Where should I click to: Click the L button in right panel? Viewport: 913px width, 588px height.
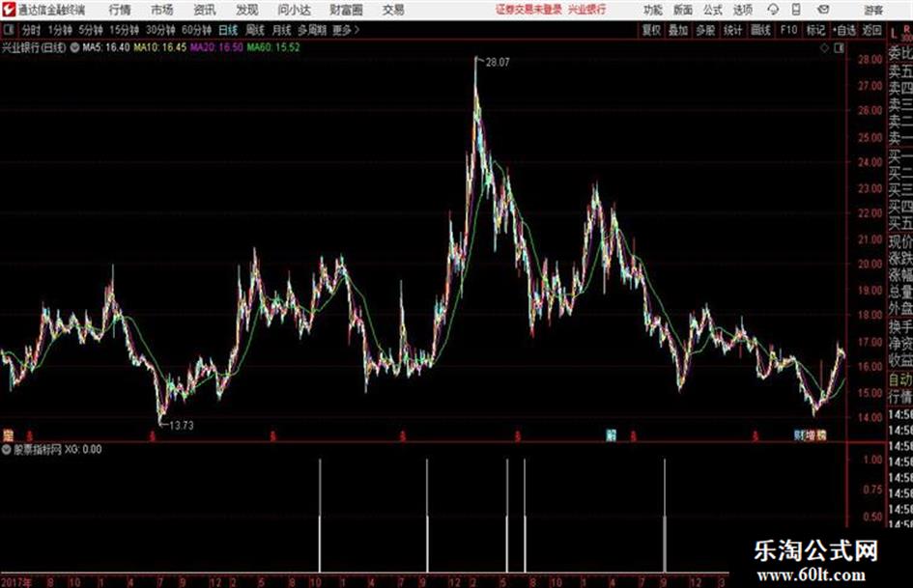click(894, 35)
